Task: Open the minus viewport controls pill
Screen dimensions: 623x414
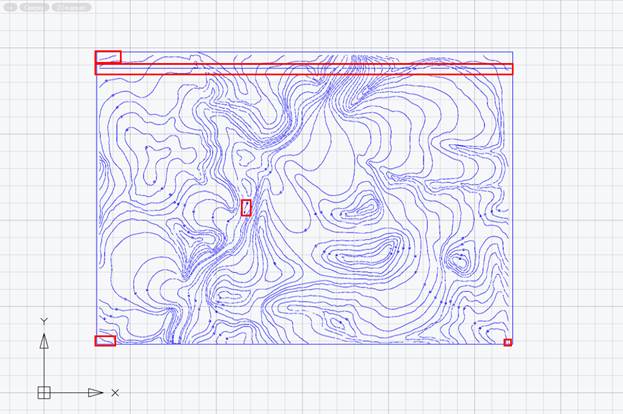Action: [9, 6]
